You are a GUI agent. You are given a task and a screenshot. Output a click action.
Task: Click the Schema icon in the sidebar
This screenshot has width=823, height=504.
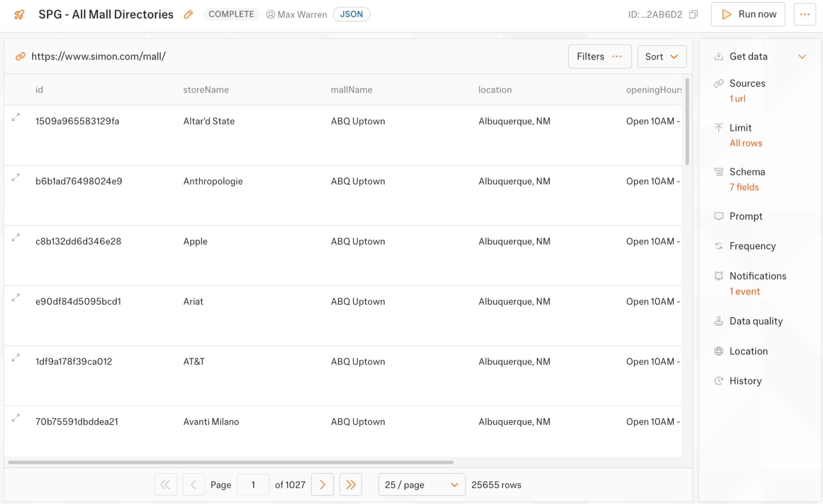[719, 172]
